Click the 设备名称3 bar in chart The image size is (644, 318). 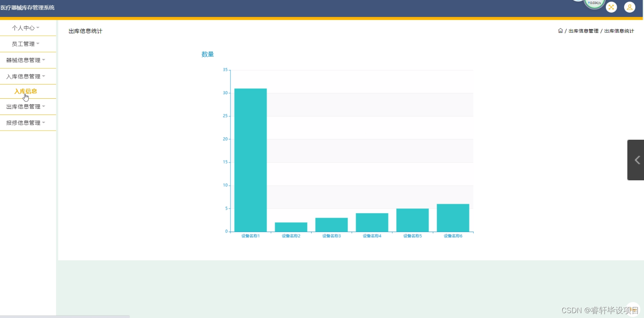pos(332,225)
